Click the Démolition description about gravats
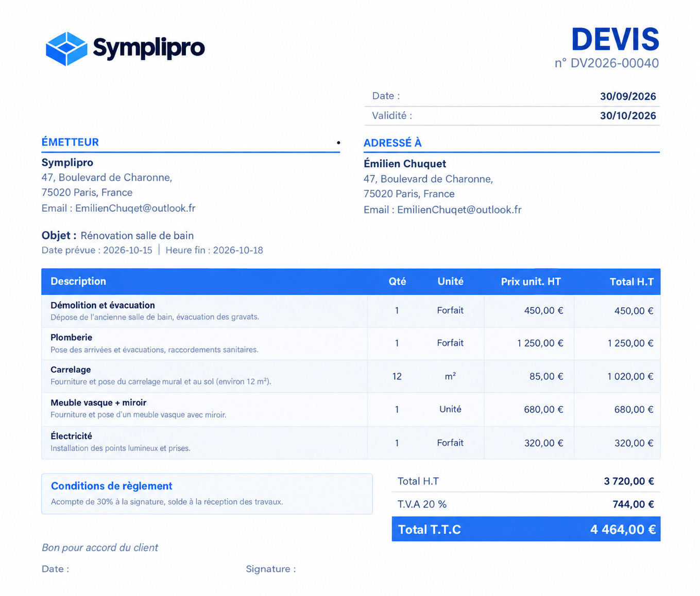 click(155, 317)
